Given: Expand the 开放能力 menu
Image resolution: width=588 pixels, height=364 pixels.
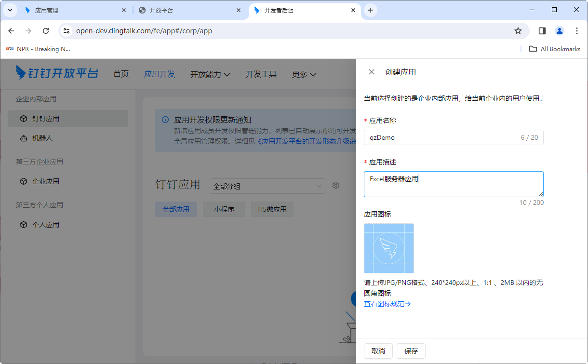Looking at the screenshot, I should tap(210, 74).
